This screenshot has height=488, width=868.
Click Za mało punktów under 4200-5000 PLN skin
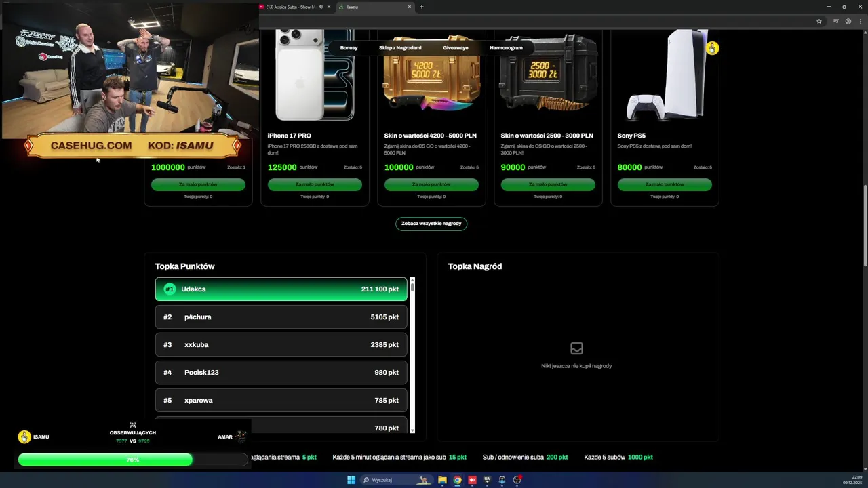pos(431,184)
